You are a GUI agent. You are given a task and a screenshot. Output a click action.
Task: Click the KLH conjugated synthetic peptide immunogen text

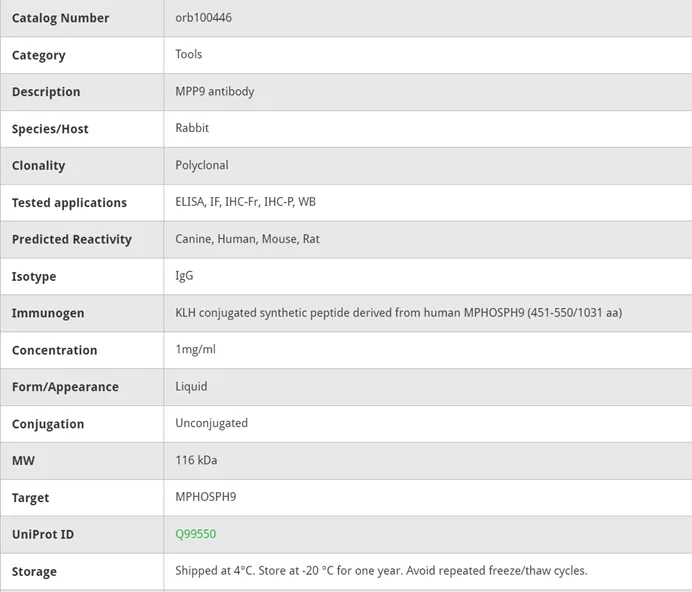[x=399, y=313]
